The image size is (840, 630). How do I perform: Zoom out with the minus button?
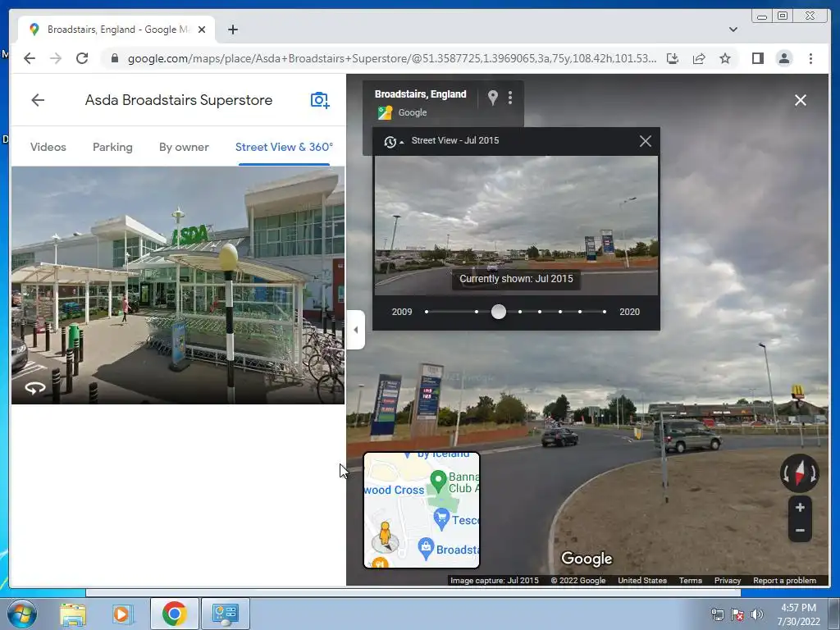(x=800, y=531)
